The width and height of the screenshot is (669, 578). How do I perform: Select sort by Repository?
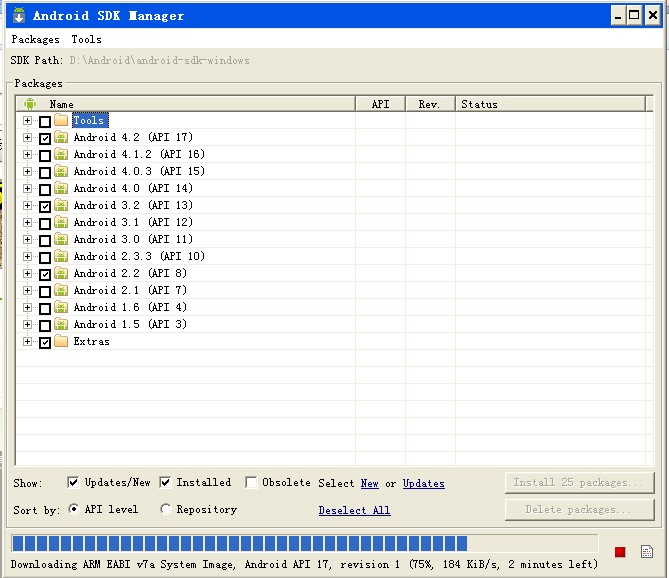(166, 509)
